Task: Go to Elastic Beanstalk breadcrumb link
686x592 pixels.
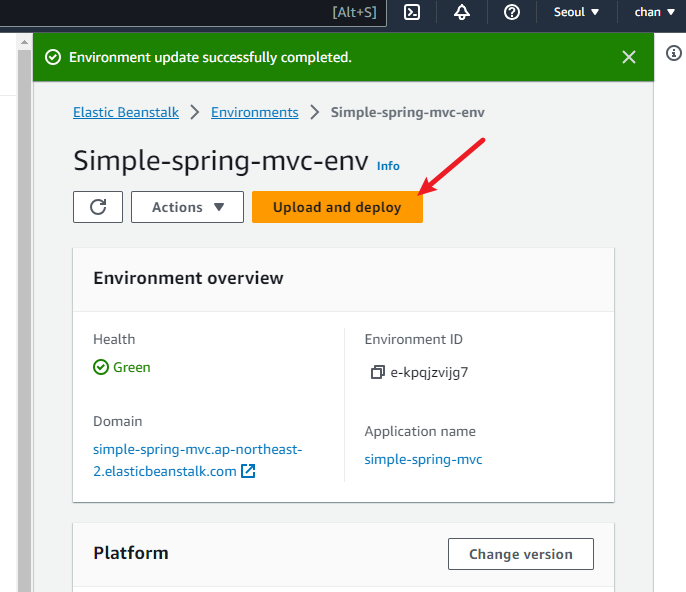Action: tap(126, 112)
